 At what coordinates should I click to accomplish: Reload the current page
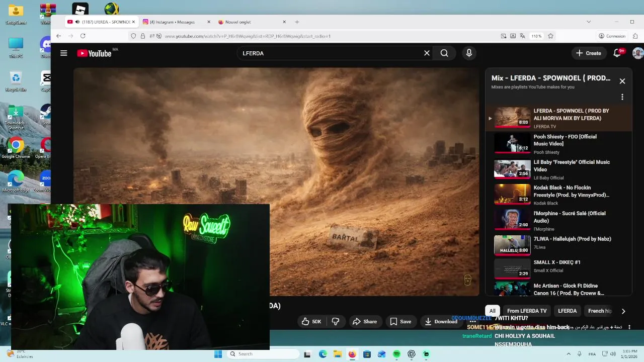[x=83, y=36]
